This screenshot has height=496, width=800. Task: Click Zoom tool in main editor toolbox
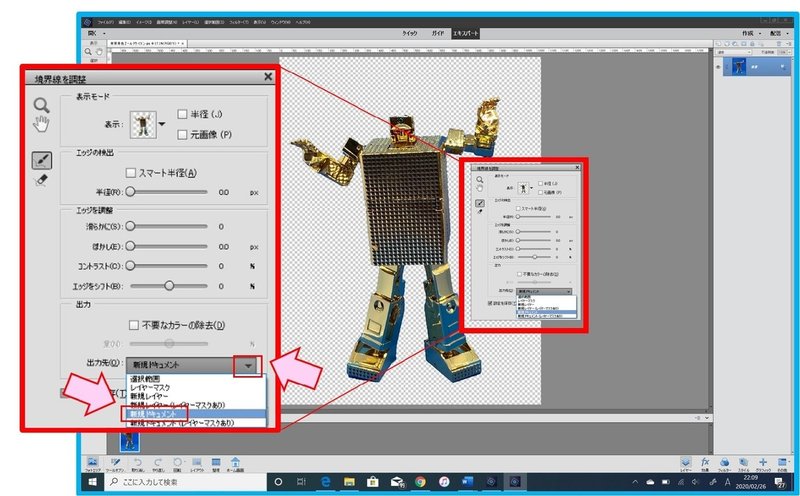[88, 52]
